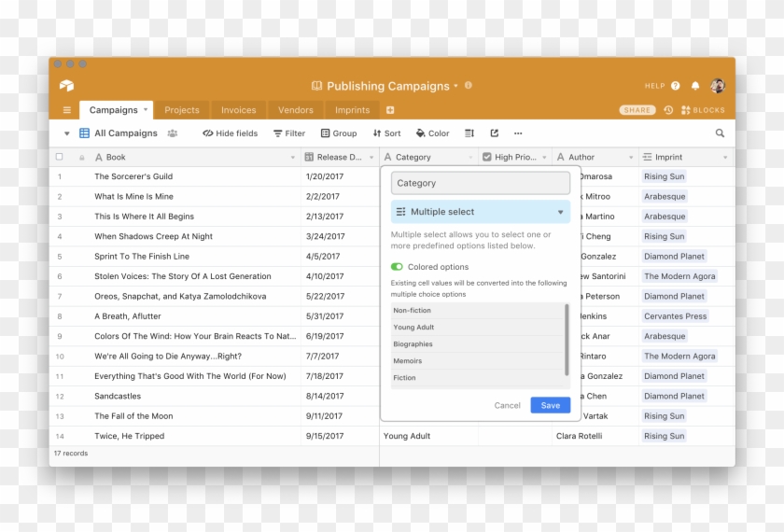
Task: Switch to the Invoices tab
Action: [238, 110]
